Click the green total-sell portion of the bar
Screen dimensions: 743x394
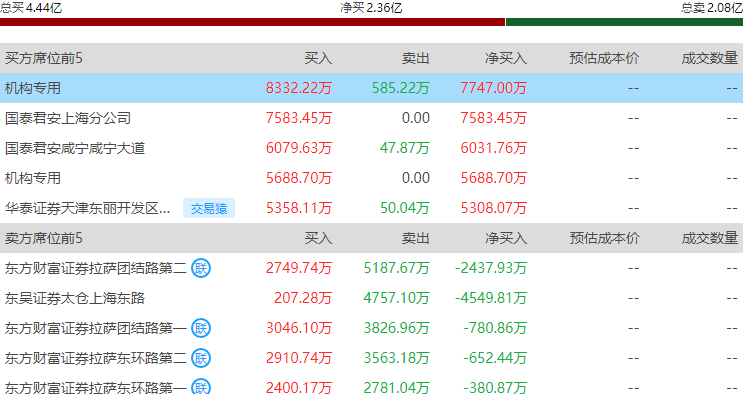(625, 22)
